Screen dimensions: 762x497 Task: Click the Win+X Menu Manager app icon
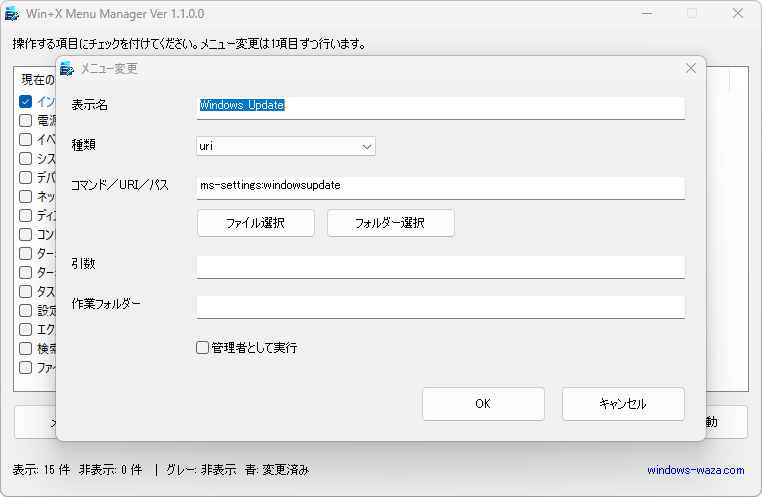(x=12, y=14)
